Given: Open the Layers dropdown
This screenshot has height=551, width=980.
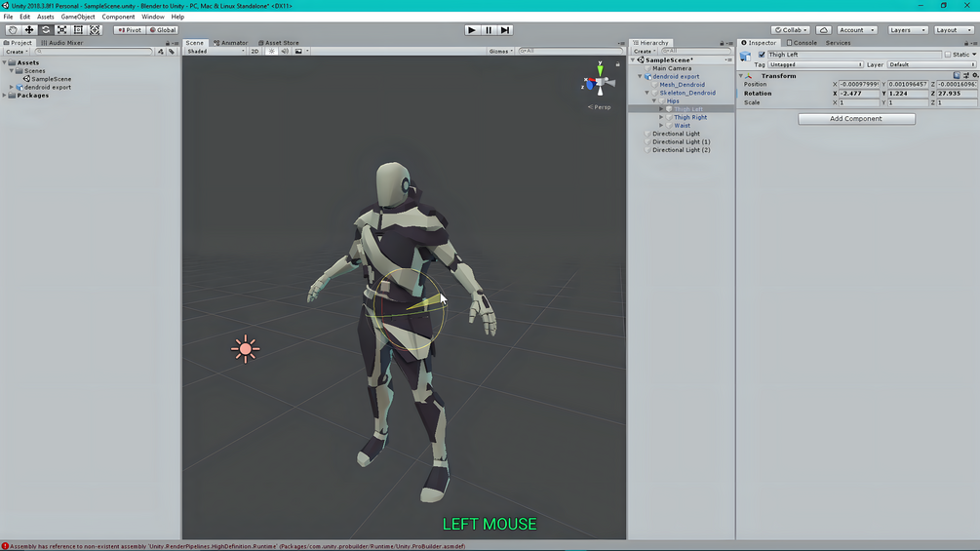Looking at the screenshot, I should pos(908,30).
